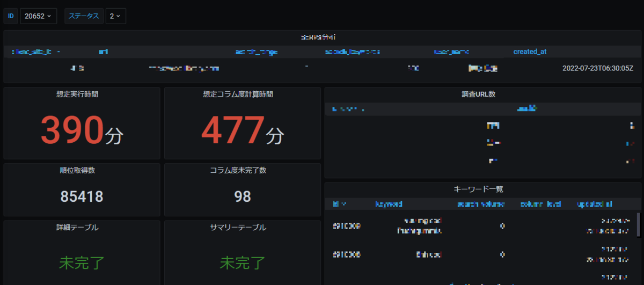Open the キーワード一覧 panel title menu

(x=479, y=189)
